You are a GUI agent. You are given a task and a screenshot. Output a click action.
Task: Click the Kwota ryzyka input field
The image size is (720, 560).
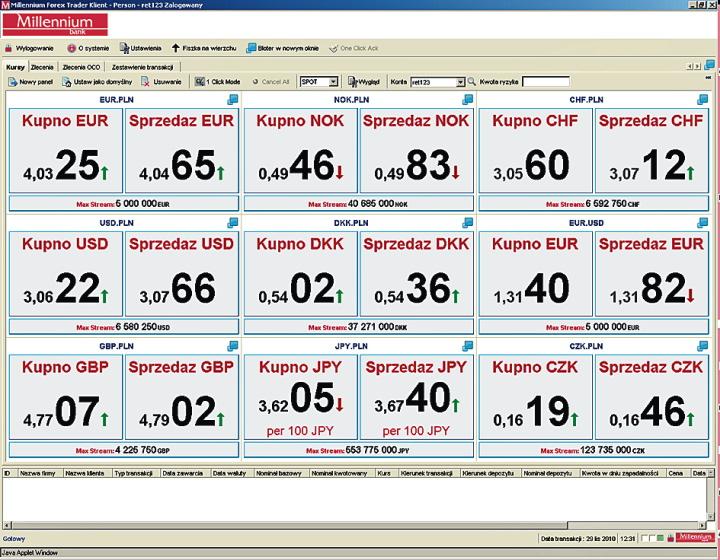click(545, 82)
